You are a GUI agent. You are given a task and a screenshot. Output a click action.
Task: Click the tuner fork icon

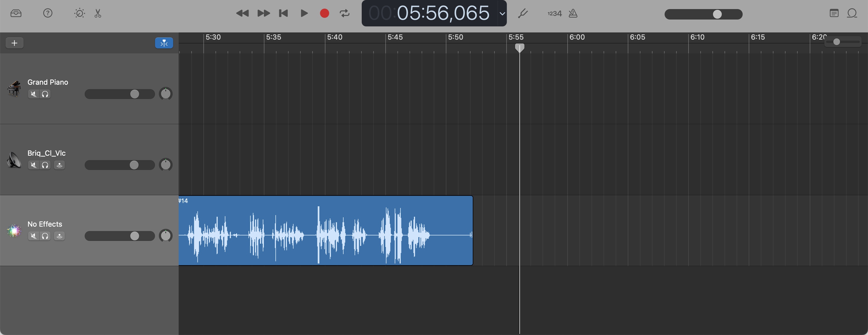[x=523, y=13]
